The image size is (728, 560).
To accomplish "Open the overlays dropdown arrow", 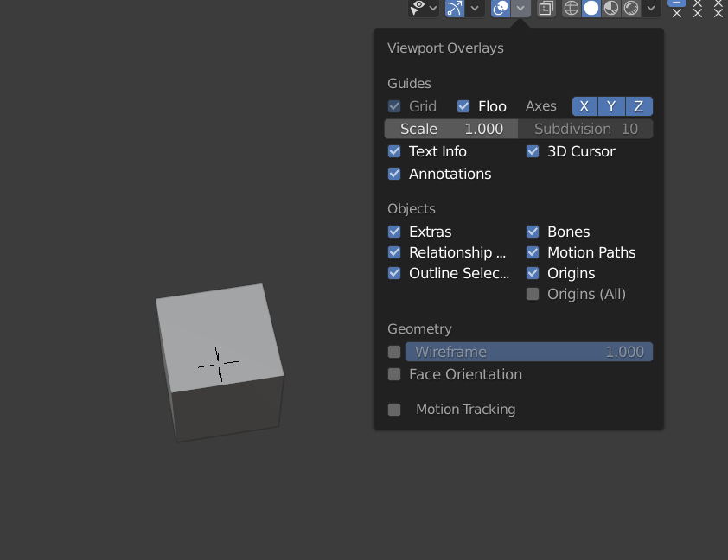I will pos(520,8).
